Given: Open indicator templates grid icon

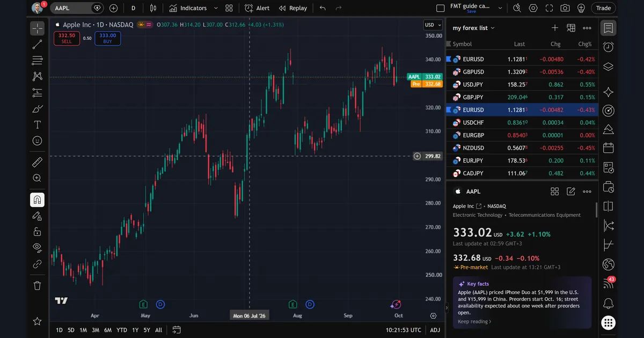Looking at the screenshot, I should [x=229, y=8].
